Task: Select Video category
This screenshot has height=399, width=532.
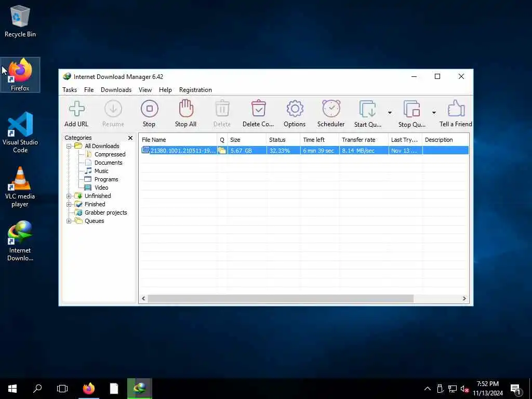Action: pyautogui.click(x=101, y=188)
